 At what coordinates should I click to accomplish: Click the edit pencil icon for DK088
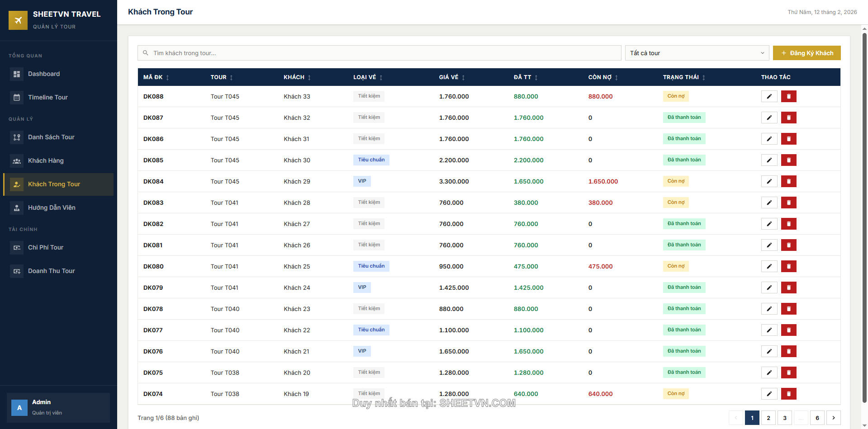(x=768, y=96)
